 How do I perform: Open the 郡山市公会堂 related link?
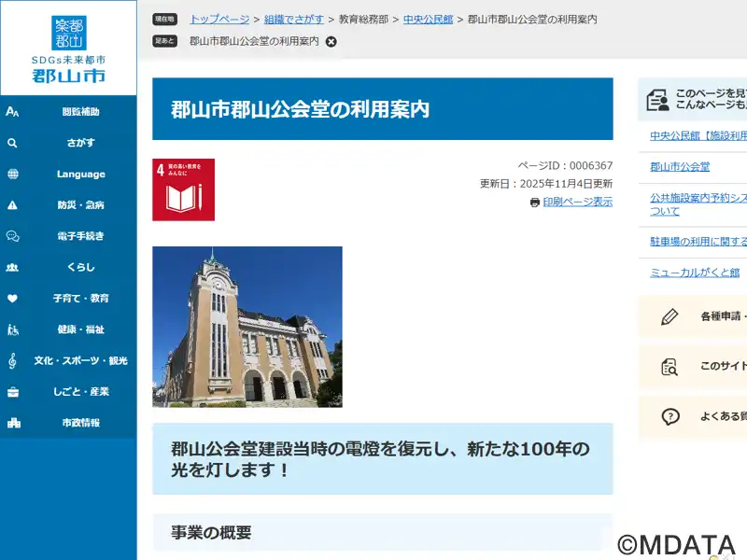coord(680,167)
